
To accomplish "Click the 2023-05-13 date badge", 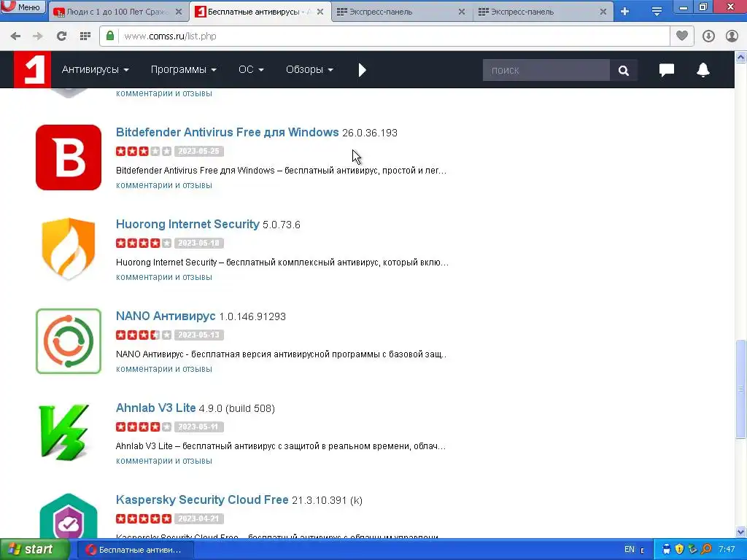I will click(x=198, y=335).
